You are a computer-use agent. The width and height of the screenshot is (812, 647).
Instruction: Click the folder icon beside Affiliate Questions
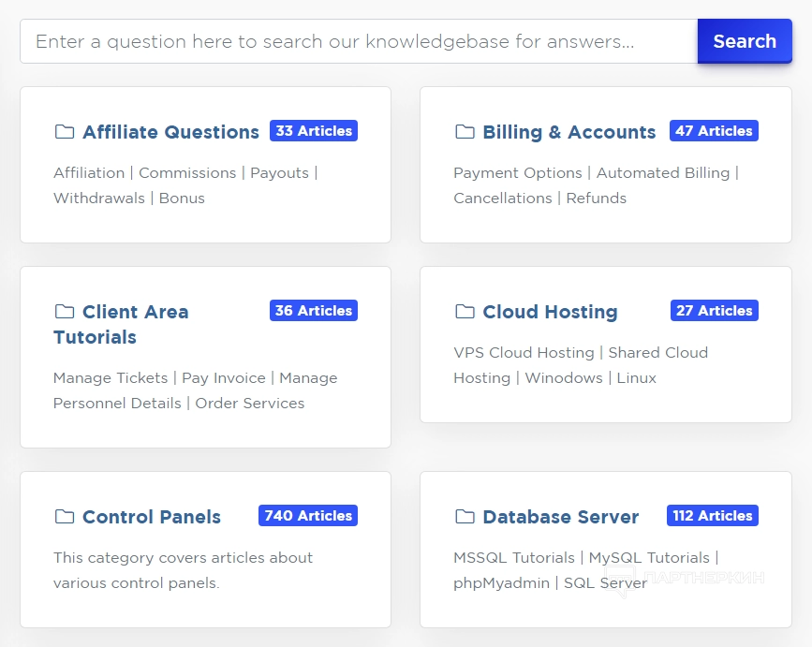[64, 132]
